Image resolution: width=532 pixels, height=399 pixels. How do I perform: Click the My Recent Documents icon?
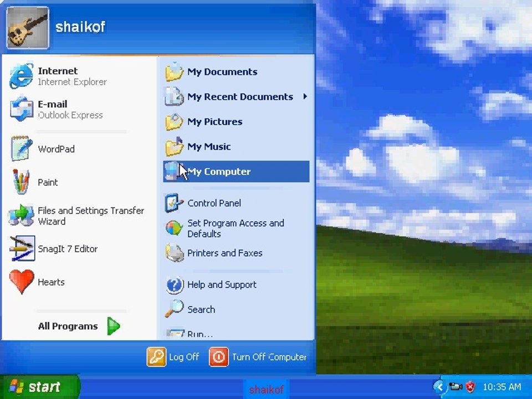pos(175,96)
